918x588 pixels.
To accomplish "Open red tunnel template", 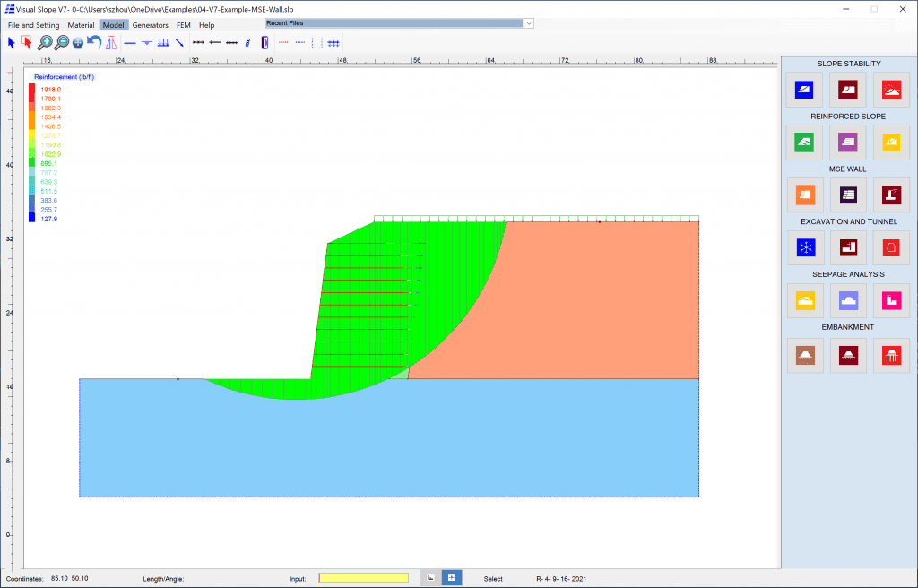I will click(x=891, y=247).
